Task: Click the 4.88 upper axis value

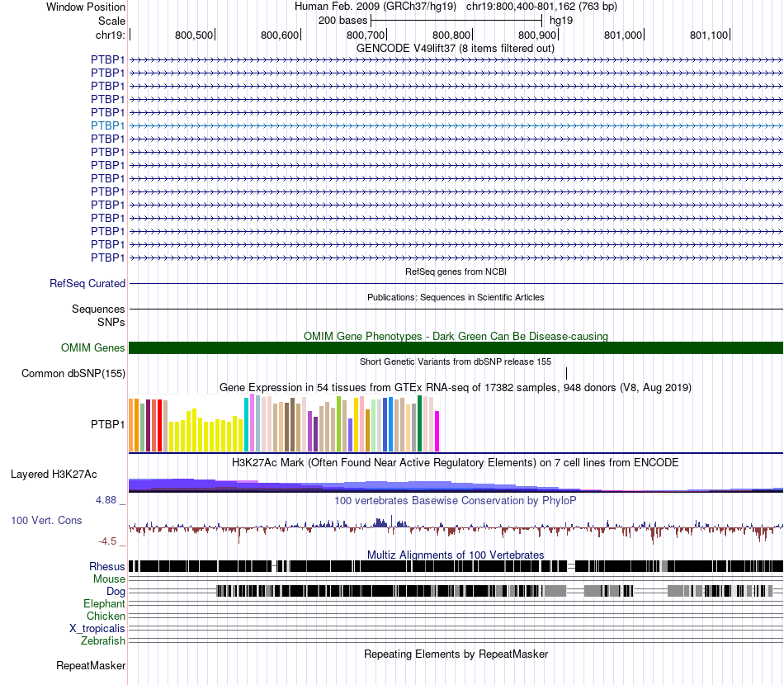Action: (106, 500)
